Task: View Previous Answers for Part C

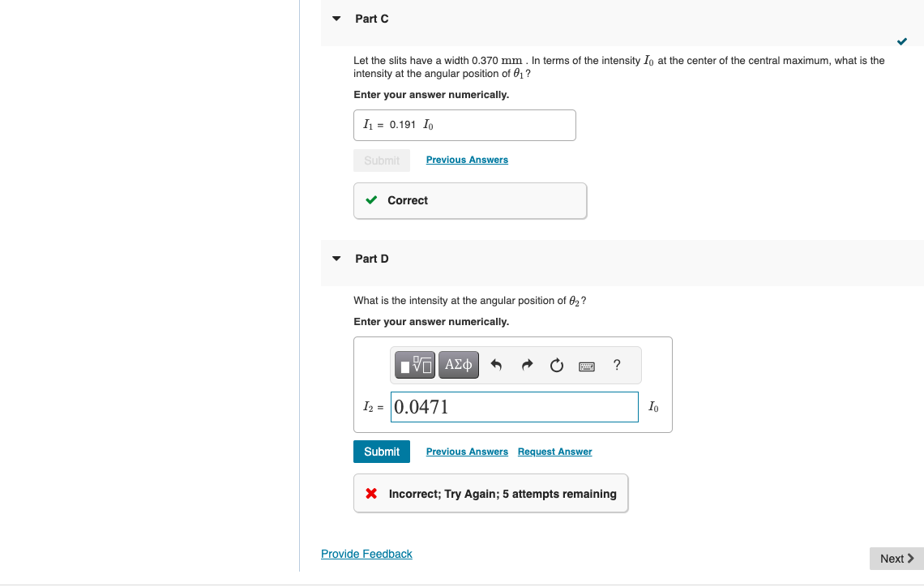Action: click(467, 160)
